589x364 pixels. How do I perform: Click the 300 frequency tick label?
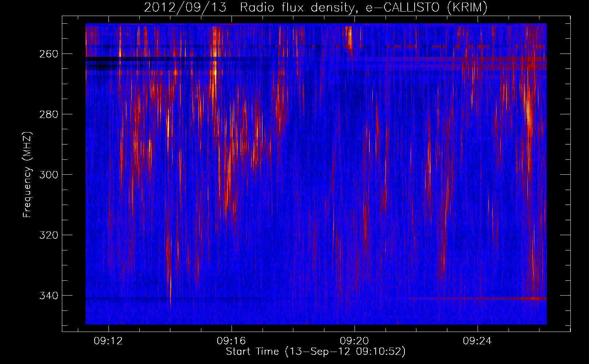pos(48,175)
